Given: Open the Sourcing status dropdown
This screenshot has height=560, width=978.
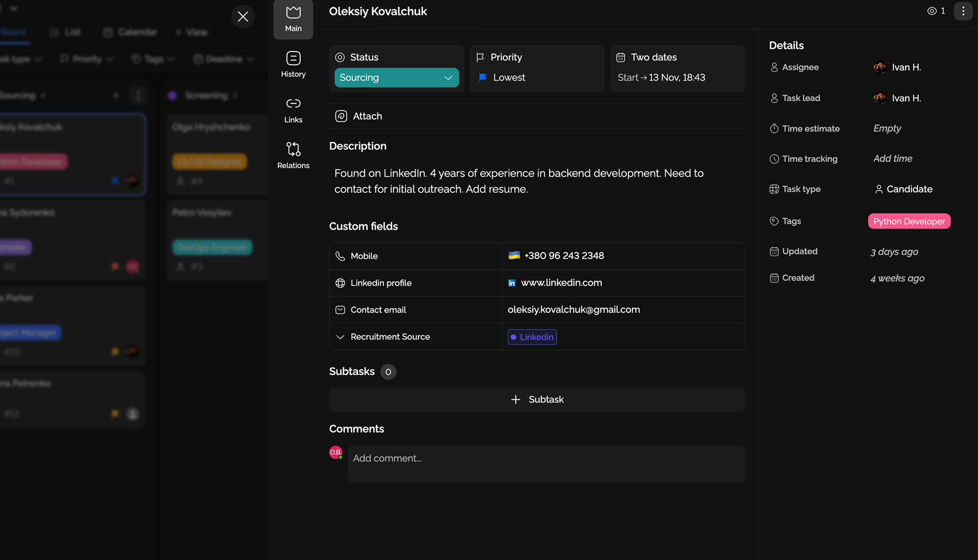Looking at the screenshot, I should pos(397,77).
